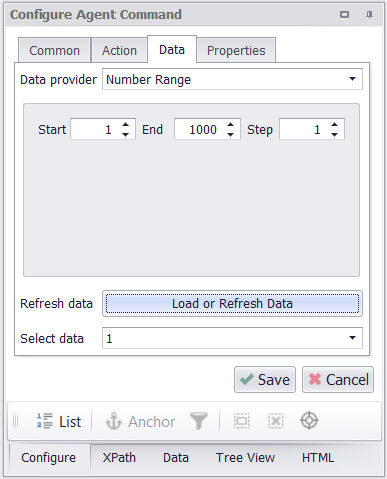The height and width of the screenshot is (479, 387).
Task: Switch to the Properties tab
Action: (236, 51)
